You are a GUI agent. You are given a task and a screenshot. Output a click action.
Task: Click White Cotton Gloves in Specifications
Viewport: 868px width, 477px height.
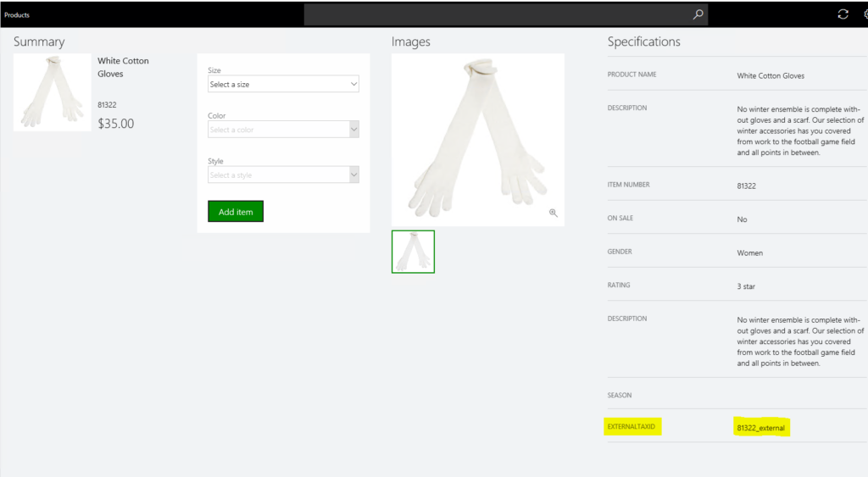(x=771, y=75)
